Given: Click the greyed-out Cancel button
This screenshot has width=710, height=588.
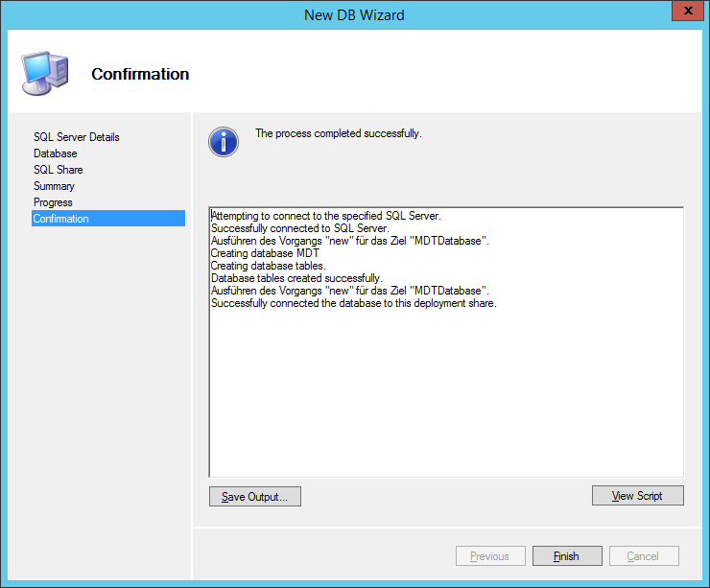Looking at the screenshot, I should [x=643, y=556].
